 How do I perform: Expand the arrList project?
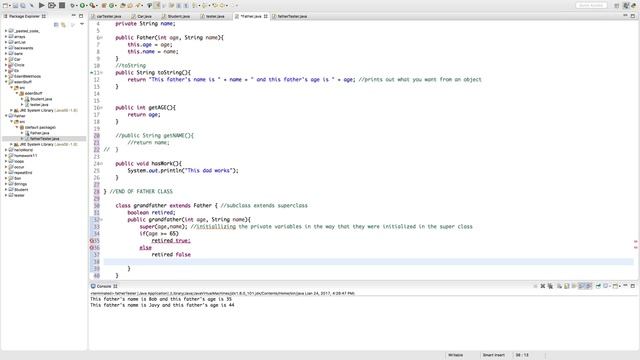click(x=6, y=42)
